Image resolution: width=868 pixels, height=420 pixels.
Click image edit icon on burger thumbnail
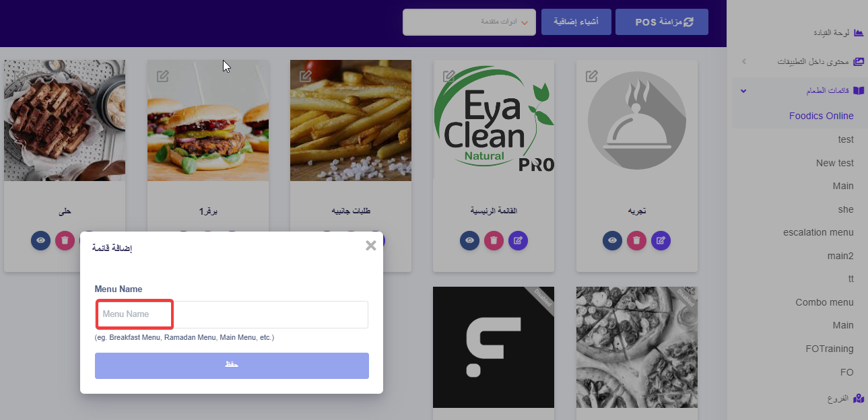point(162,76)
